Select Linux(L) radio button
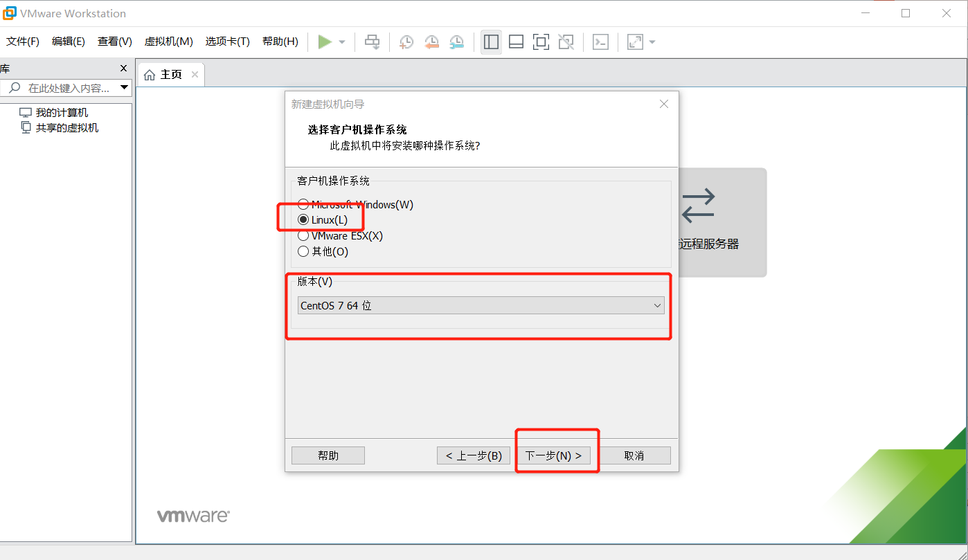This screenshot has width=968, height=560. coord(303,220)
